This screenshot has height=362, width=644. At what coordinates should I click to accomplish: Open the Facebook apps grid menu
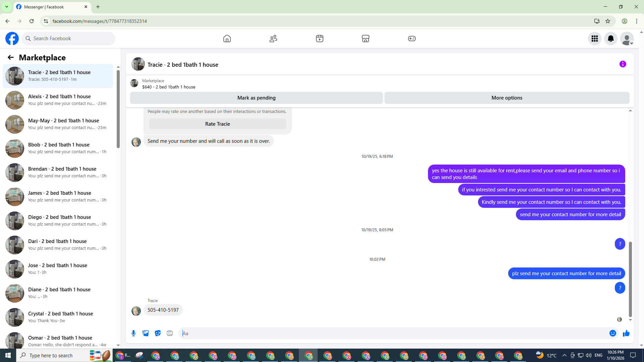tap(594, 39)
